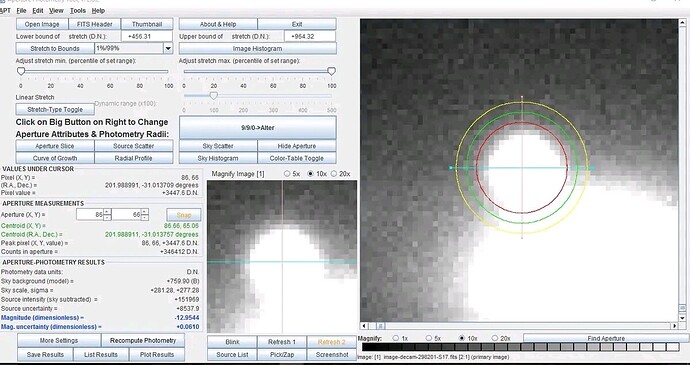Click the big 9/9/0->Alter button
The height and width of the screenshot is (365, 690).
click(x=257, y=128)
